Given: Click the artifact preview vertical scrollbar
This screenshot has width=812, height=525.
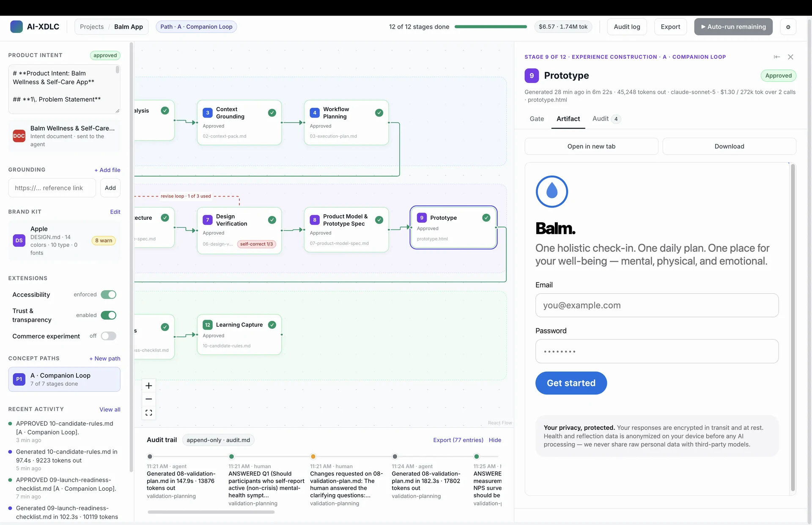Looking at the screenshot, I should [x=793, y=328].
